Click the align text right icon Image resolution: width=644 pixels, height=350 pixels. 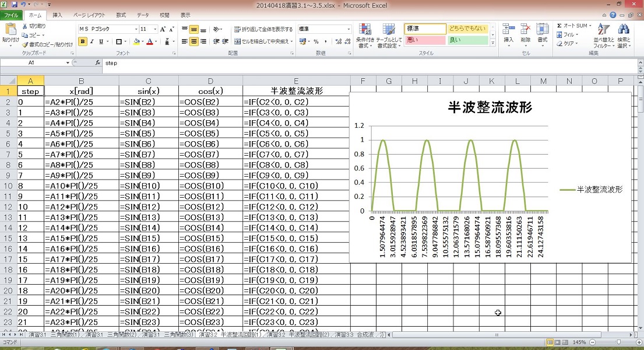point(203,41)
